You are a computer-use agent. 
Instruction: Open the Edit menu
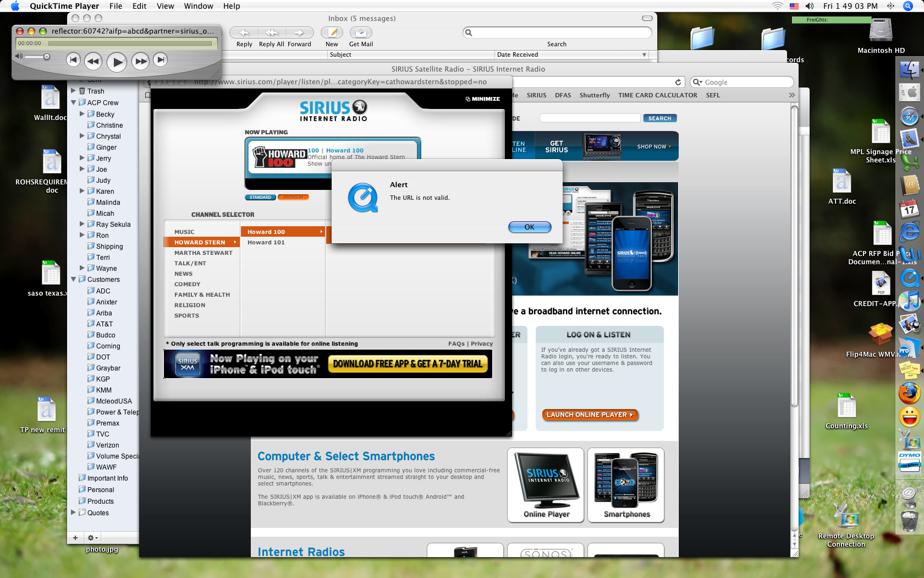pos(140,6)
